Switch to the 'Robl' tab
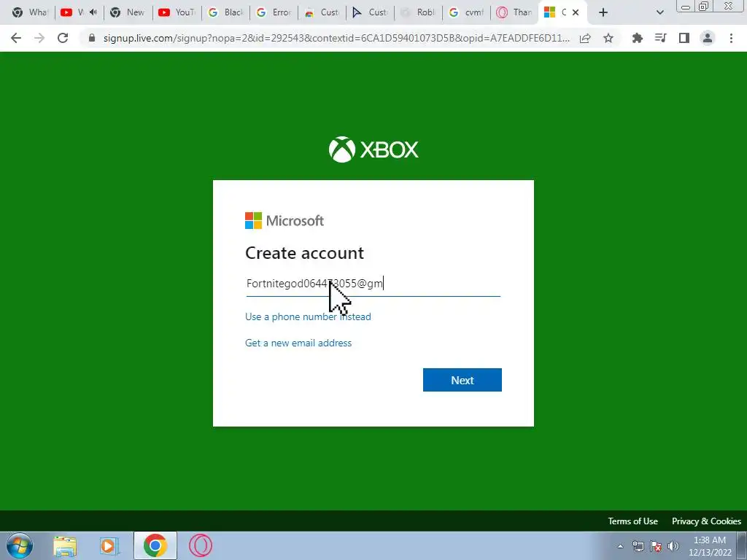 pyautogui.click(x=418, y=12)
